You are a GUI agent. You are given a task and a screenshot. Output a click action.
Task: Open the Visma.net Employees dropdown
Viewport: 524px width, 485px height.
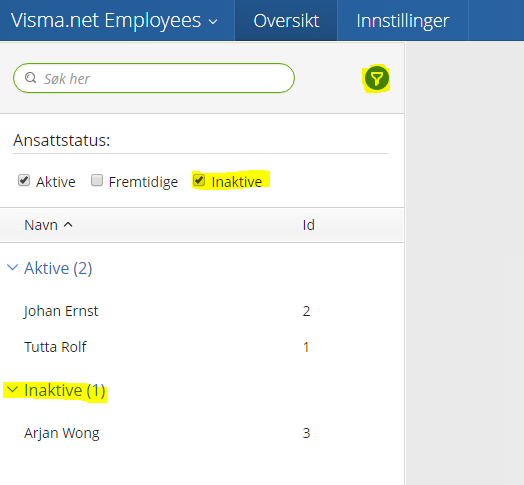pos(114,21)
